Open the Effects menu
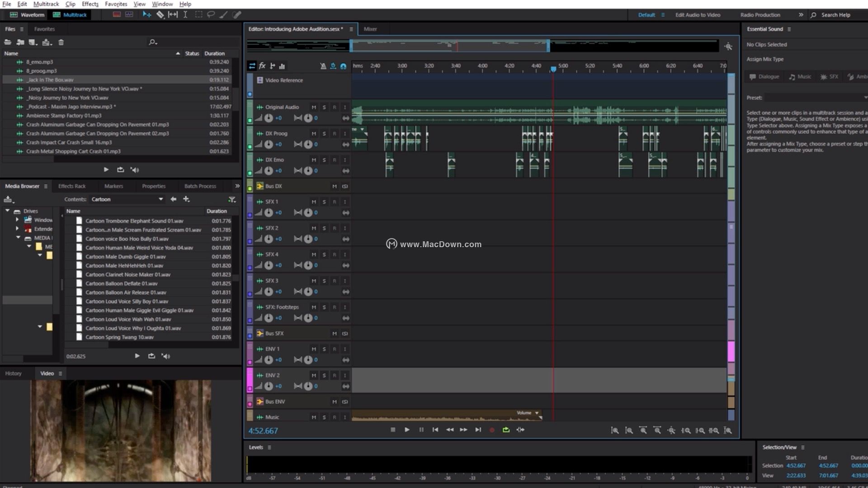This screenshot has height=488, width=868. tap(90, 4)
